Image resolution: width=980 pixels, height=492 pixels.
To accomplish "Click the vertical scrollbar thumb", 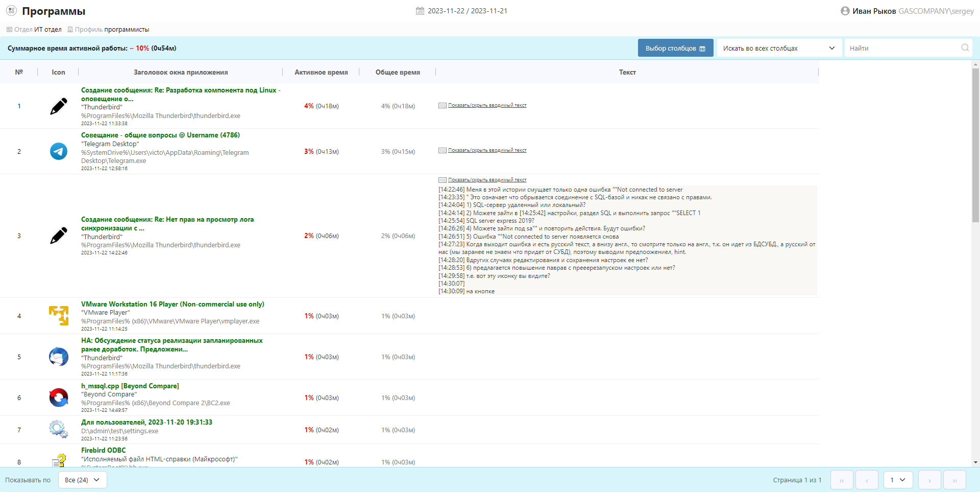I will (975, 146).
